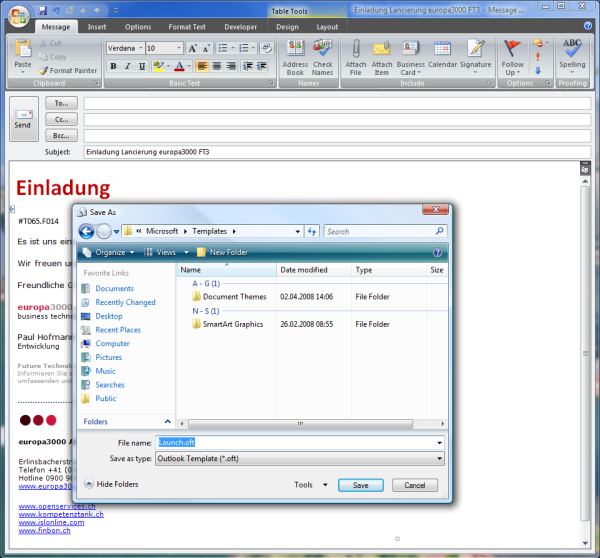The width and height of the screenshot is (600, 558).
Task: Open the Table Tools Layout tab
Action: [x=327, y=27]
